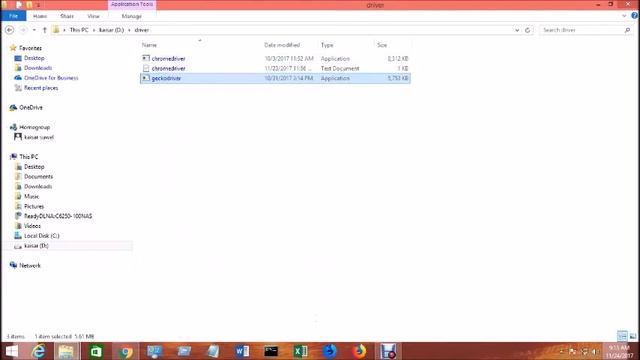Click kaisar (D:) in the address path
The width and height of the screenshot is (640, 360).
[x=111, y=30]
